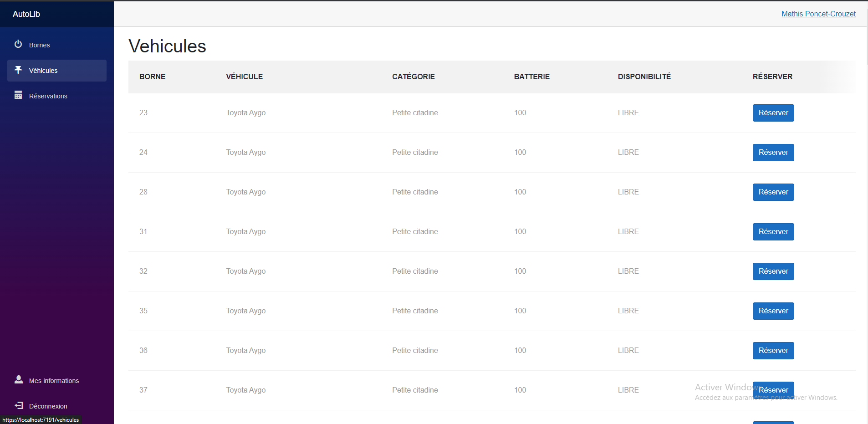Click the DISPONIBILITÉ column header

[644, 77]
